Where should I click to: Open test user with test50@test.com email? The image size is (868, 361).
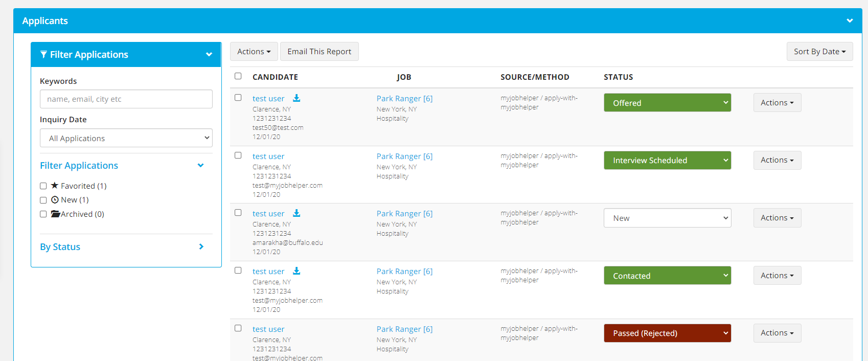268,99
